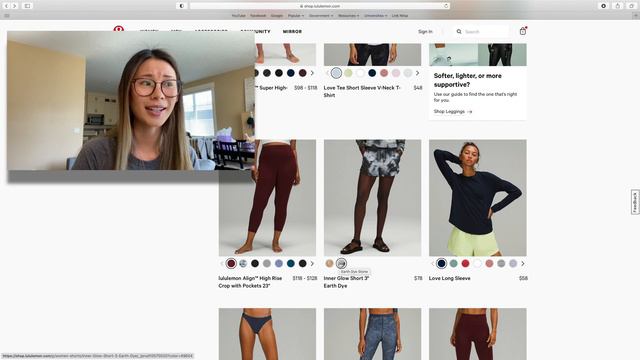Click the search magnifier icon
The image size is (640, 360).
(459, 31)
